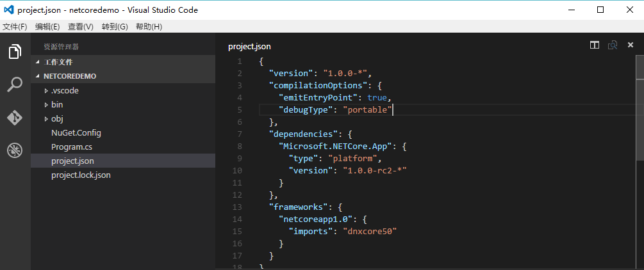Click the "1.0.0-rc2-*" version value
Screen dimensions: 644x270
[375, 170]
